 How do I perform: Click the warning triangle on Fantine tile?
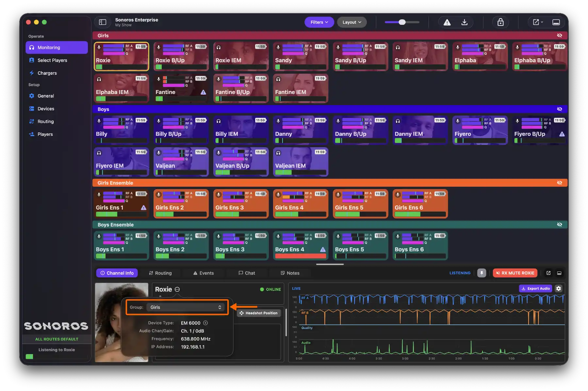pos(203,92)
